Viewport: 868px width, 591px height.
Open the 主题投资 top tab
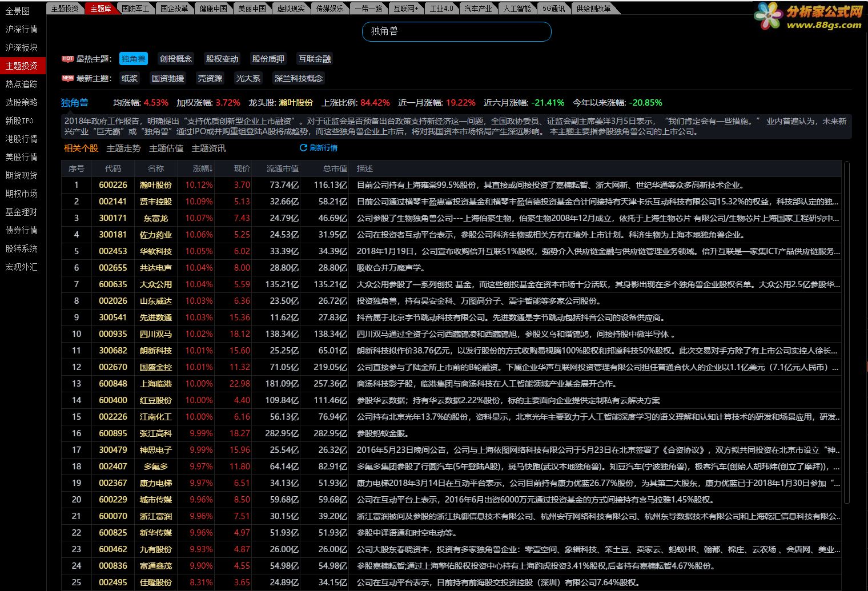tap(65, 9)
